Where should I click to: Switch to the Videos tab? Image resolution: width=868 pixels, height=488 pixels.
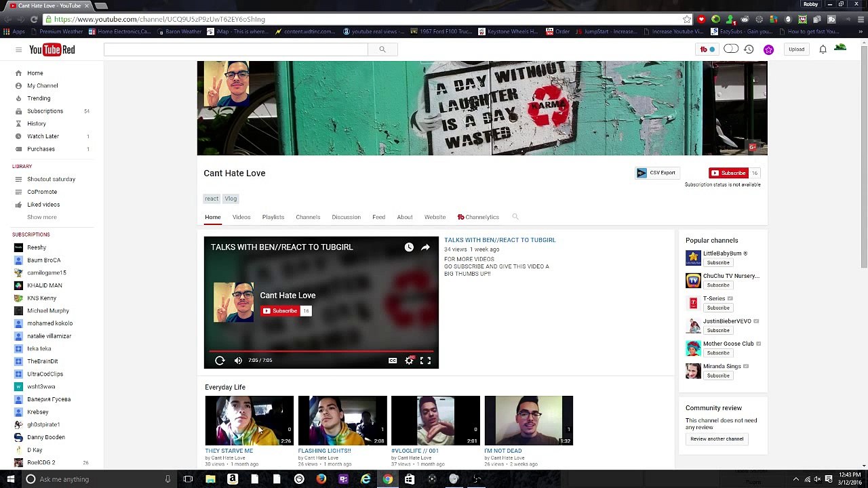click(241, 217)
